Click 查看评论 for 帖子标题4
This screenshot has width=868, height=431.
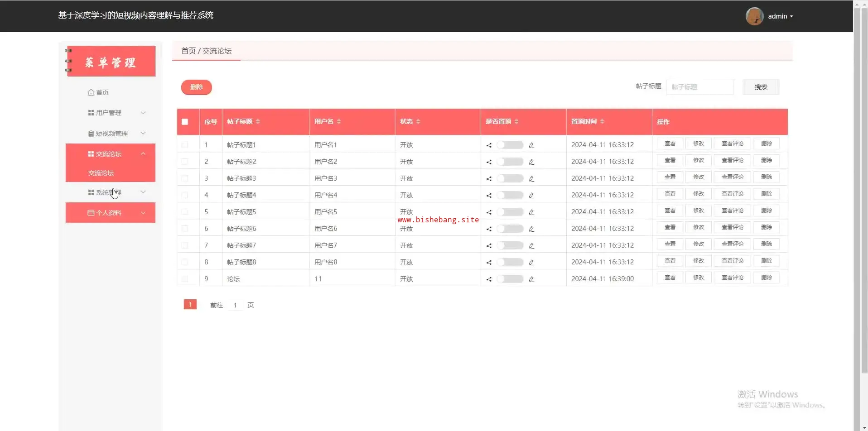(732, 194)
